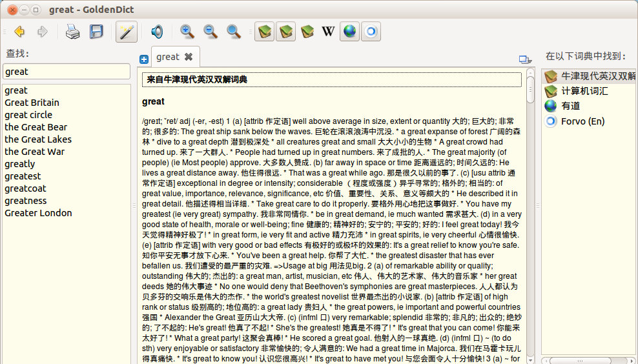The image size is (638, 364).
Task: Minimize the GoldenDict window
Action: point(24,10)
